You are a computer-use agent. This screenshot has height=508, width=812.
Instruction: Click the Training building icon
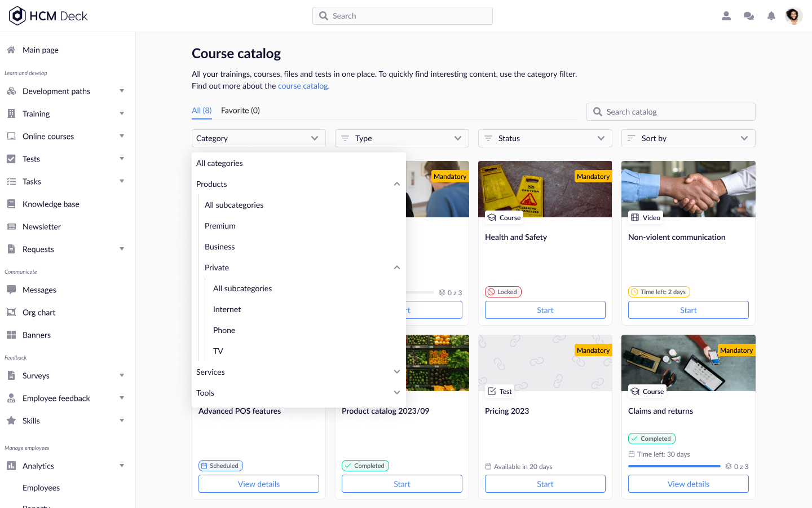(x=11, y=113)
